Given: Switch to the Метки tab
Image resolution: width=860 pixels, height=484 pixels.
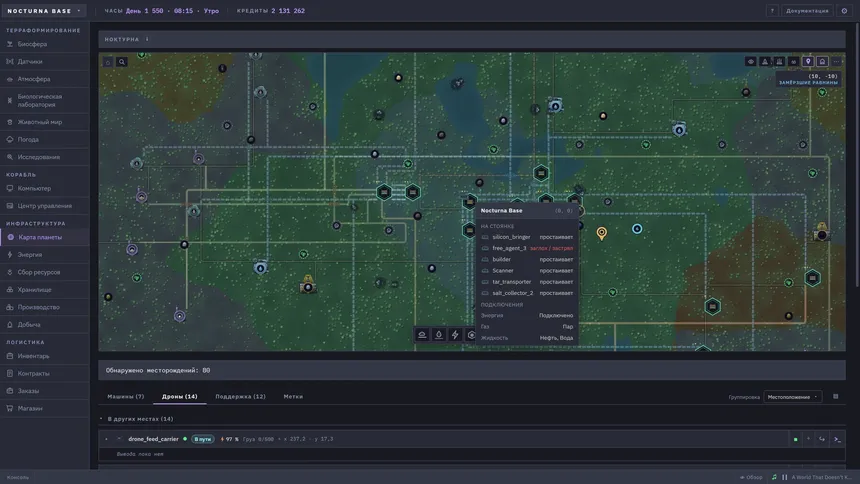Looking at the screenshot, I should (x=293, y=396).
